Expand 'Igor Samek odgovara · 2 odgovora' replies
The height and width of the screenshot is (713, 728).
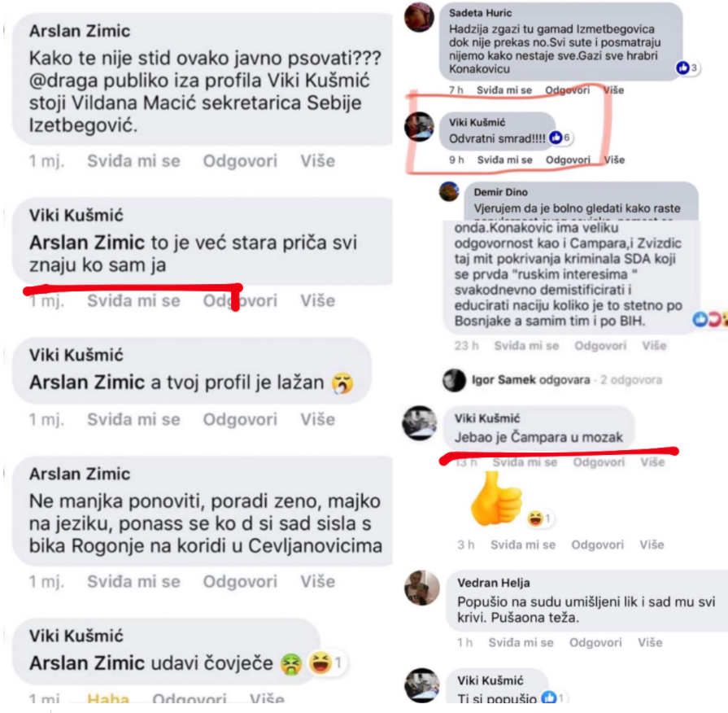click(x=566, y=380)
